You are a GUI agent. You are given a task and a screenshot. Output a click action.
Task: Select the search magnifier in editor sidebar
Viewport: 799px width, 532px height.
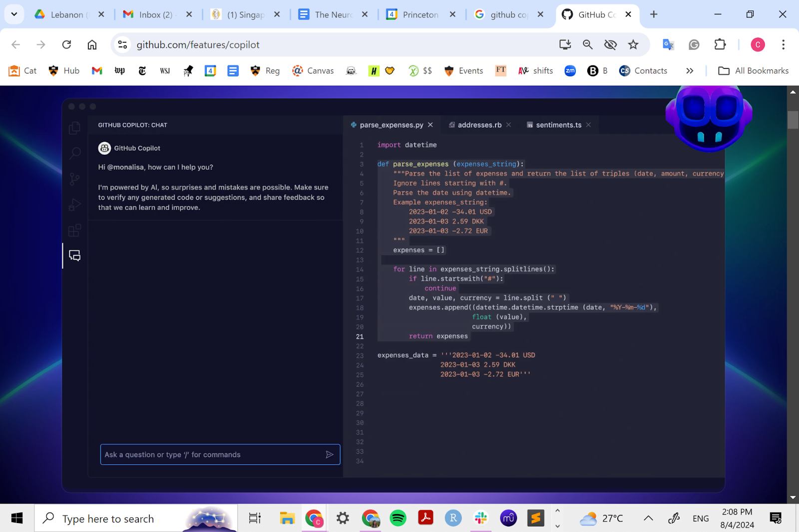click(75, 153)
